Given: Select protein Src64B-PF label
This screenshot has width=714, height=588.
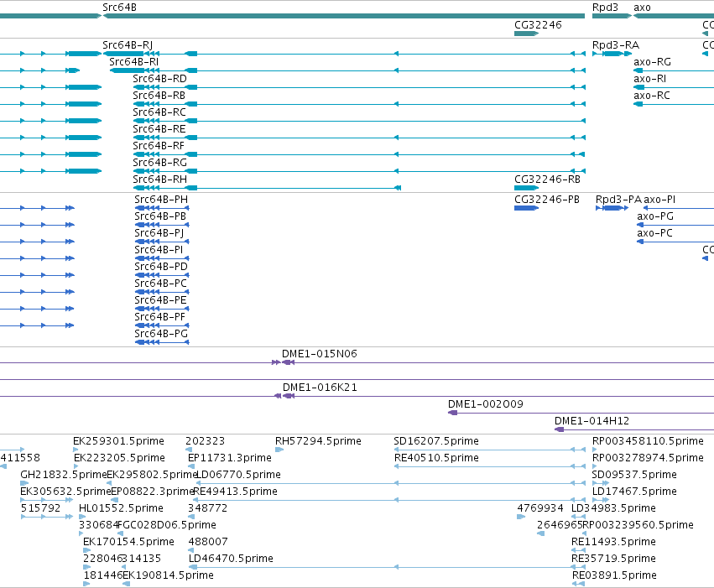Looking at the screenshot, I should point(159,317).
